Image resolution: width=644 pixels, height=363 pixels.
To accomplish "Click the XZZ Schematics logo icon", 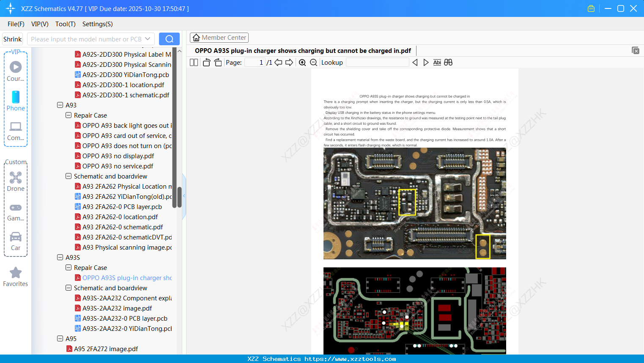I will tap(11, 8).
